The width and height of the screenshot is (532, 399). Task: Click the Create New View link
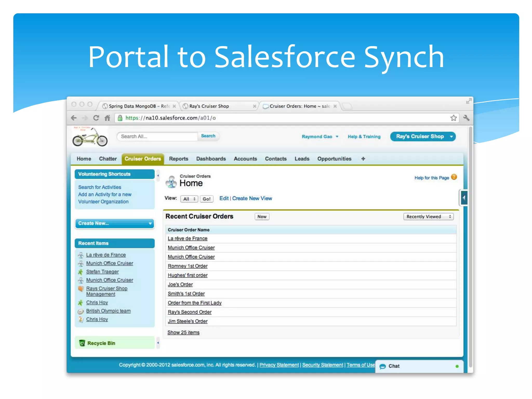[252, 198]
